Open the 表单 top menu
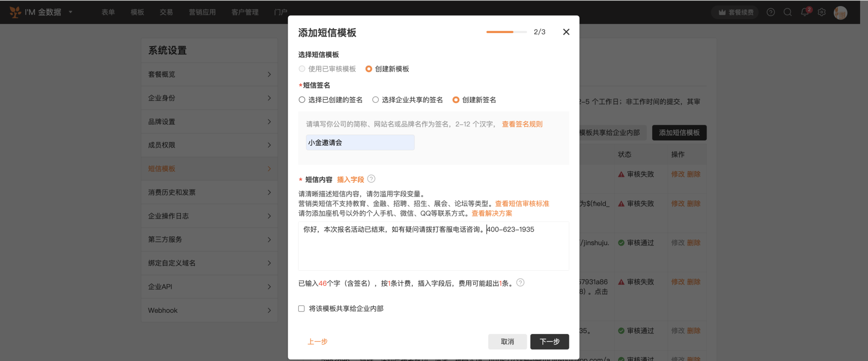Screen dimensions: 868x361 [x=108, y=12]
